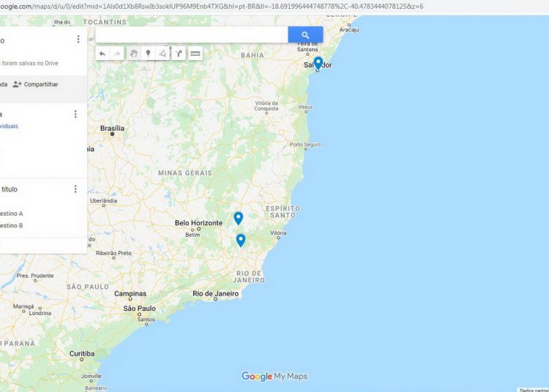The height and width of the screenshot is (392, 549).
Task: Select the Destino A entry
Action: click(12, 214)
